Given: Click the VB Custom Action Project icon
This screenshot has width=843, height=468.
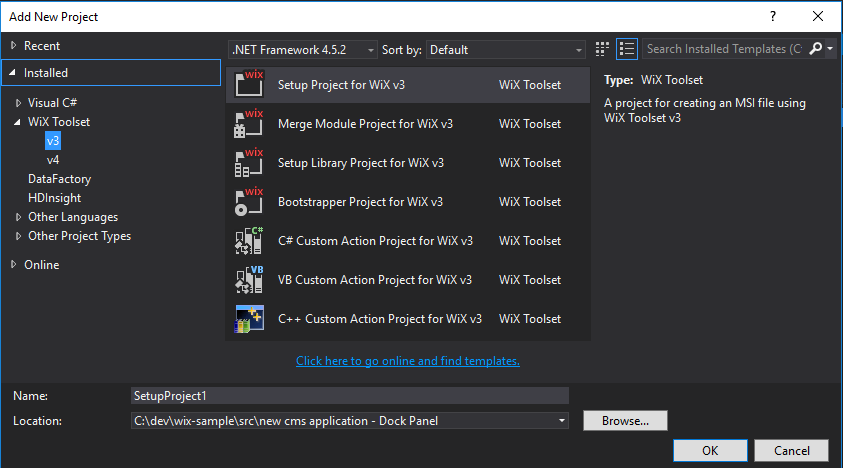Looking at the screenshot, I should click(x=248, y=280).
